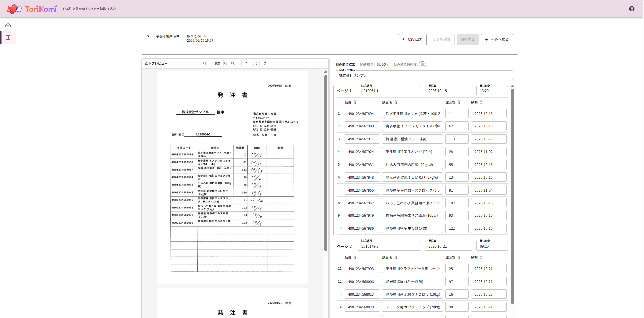
Task: Delete the 品番 column on page 1
Action: click(355, 102)
